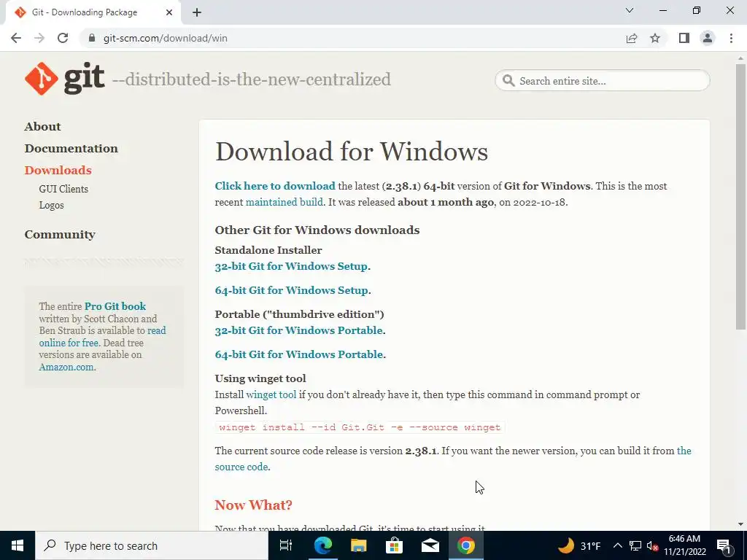Open the read online for free link
The width and height of the screenshot is (747, 560).
[69, 343]
